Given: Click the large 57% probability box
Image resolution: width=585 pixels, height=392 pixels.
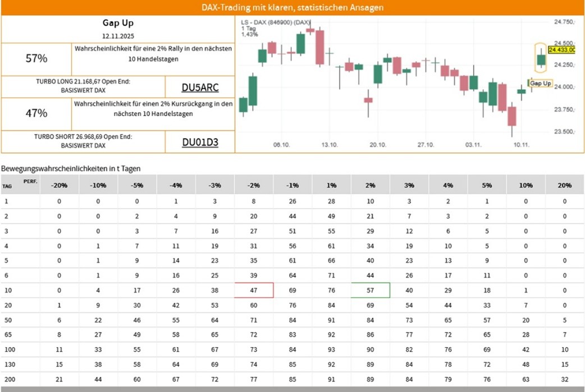Looking at the screenshot, I should click(x=36, y=58).
